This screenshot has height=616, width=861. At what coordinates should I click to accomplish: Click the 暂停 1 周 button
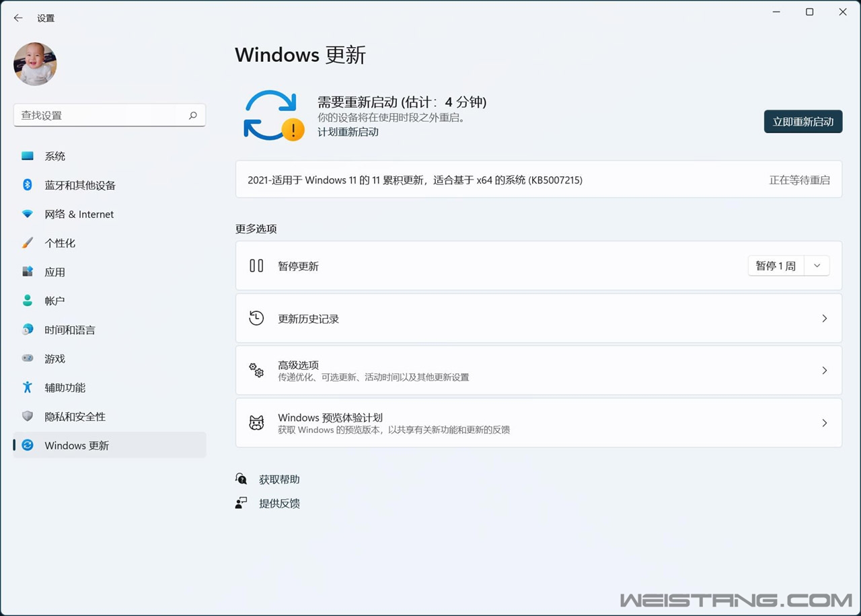(x=776, y=266)
